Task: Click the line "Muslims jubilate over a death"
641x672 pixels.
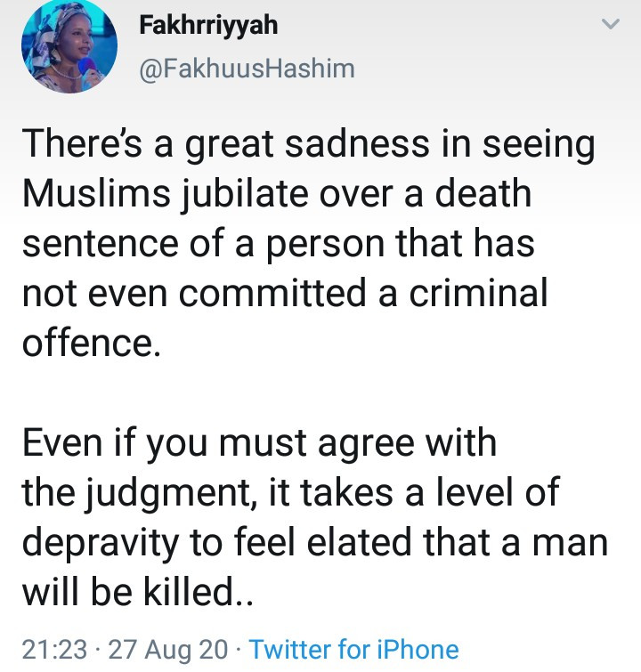Action: (276, 193)
